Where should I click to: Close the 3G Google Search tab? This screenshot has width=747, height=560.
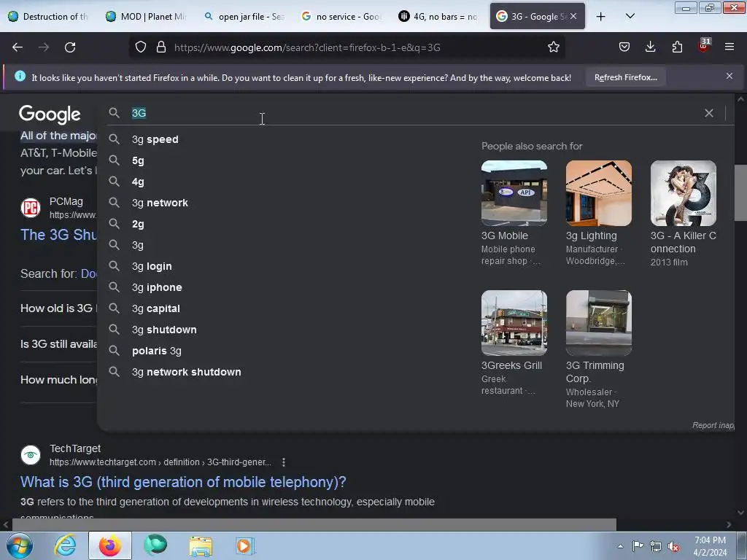point(573,16)
